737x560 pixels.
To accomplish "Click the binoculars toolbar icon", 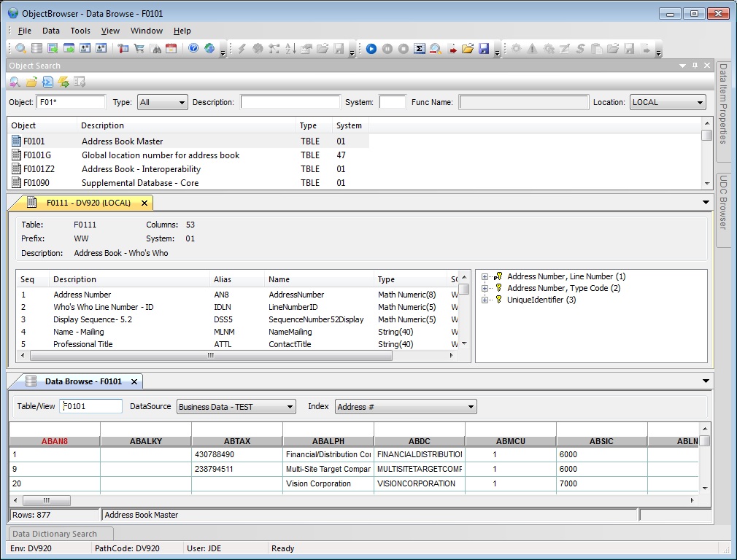I will pyautogui.click(x=155, y=49).
